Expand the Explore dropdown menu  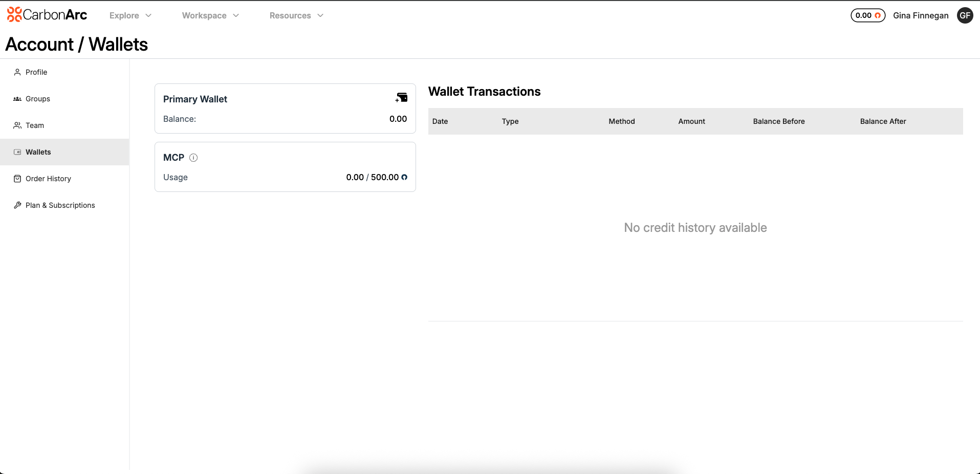pos(130,15)
